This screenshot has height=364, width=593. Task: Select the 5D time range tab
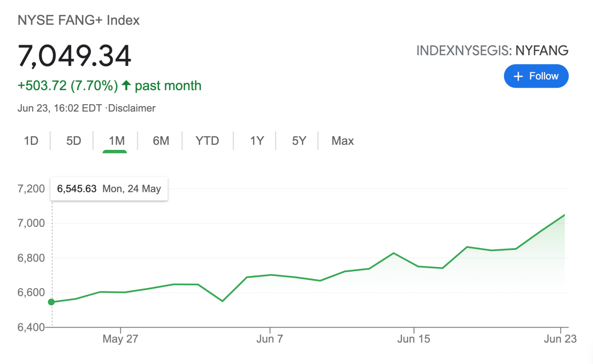click(74, 141)
